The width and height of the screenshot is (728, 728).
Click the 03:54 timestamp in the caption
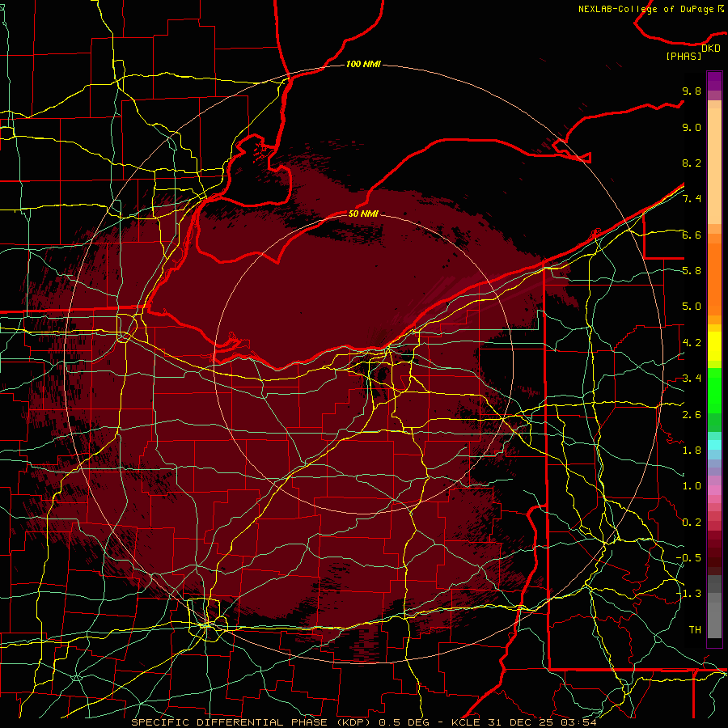coord(578,722)
